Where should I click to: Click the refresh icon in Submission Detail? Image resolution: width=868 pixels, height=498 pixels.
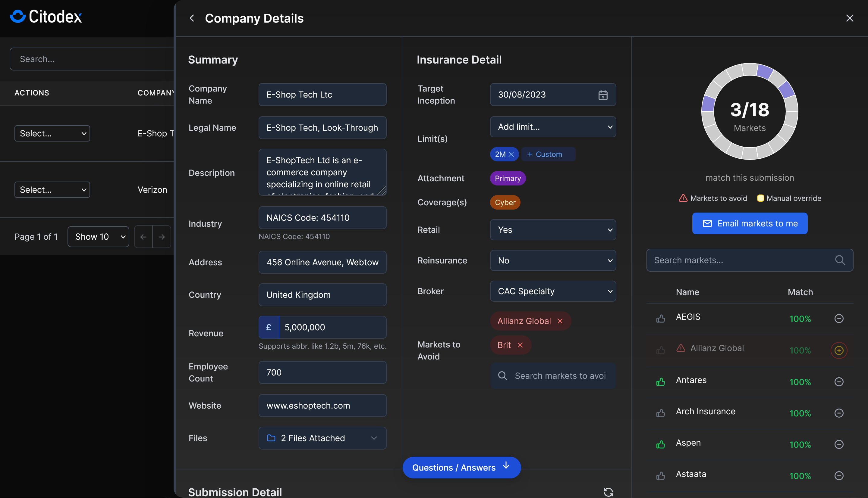[x=608, y=492]
